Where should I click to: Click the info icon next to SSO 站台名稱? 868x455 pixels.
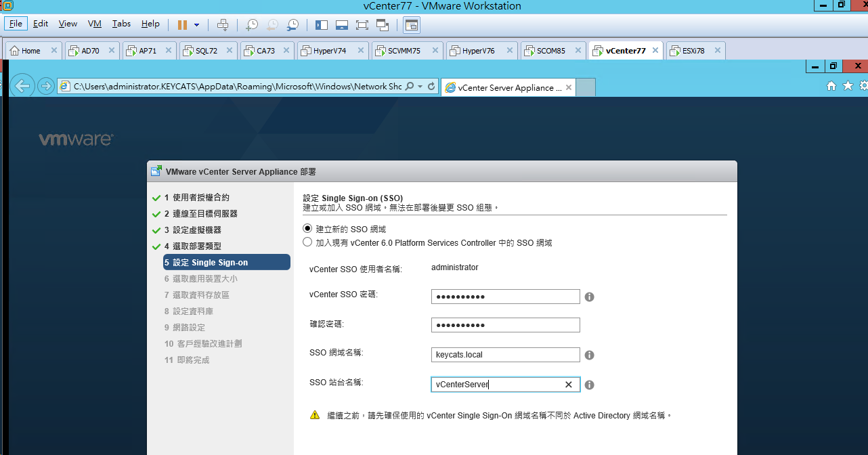pyautogui.click(x=589, y=385)
